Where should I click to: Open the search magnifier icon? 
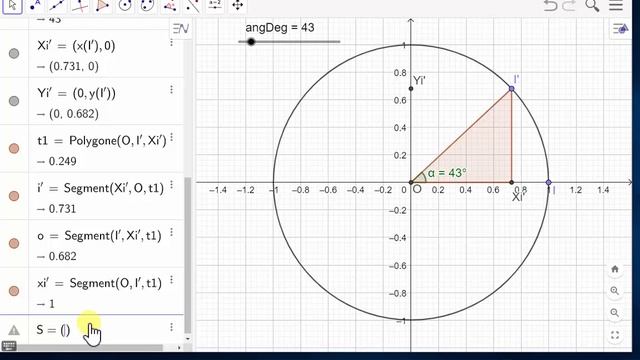[x=592, y=6]
